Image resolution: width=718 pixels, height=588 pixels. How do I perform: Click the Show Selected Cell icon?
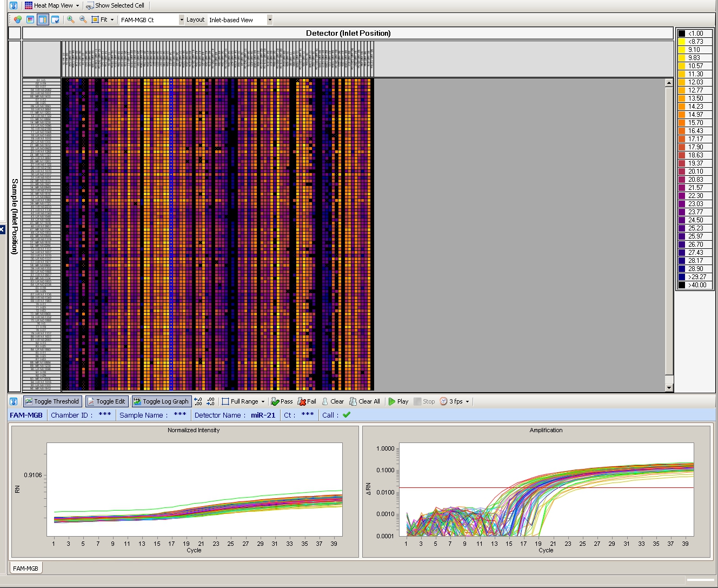[90, 5]
